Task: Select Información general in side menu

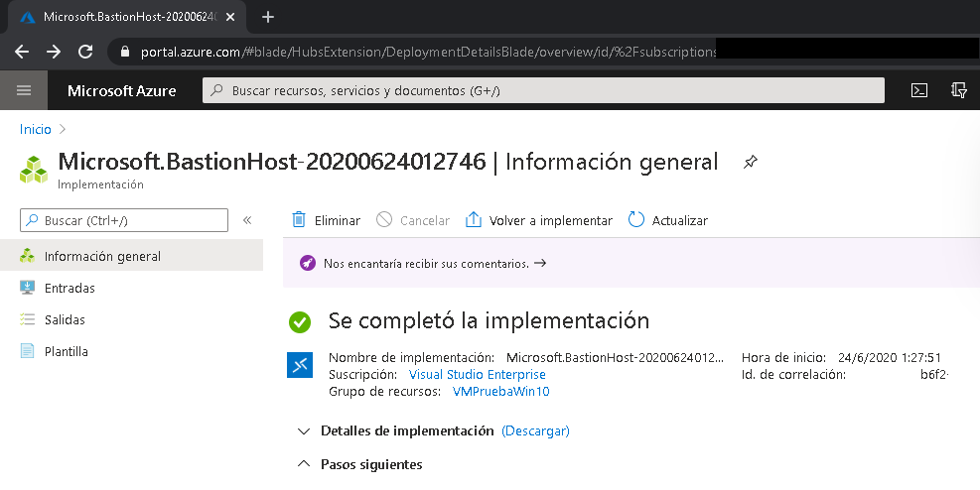Action: point(131,255)
